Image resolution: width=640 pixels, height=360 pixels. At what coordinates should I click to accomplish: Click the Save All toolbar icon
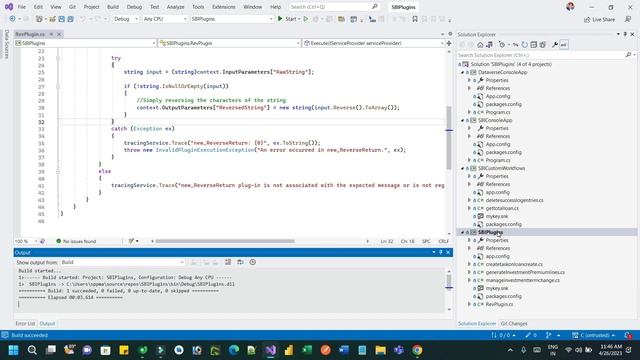pyautogui.click(x=70, y=19)
